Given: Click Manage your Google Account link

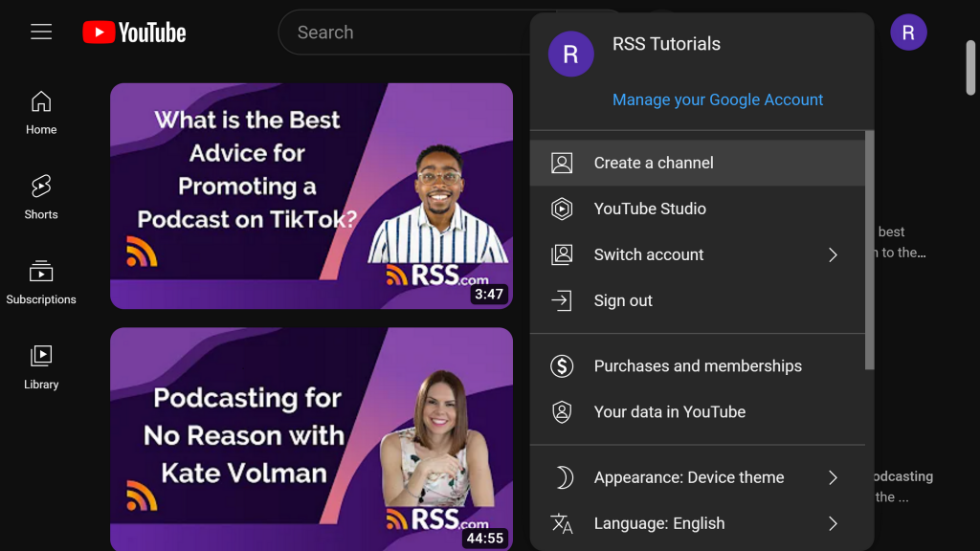Looking at the screenshot, I should click(718, 99).
